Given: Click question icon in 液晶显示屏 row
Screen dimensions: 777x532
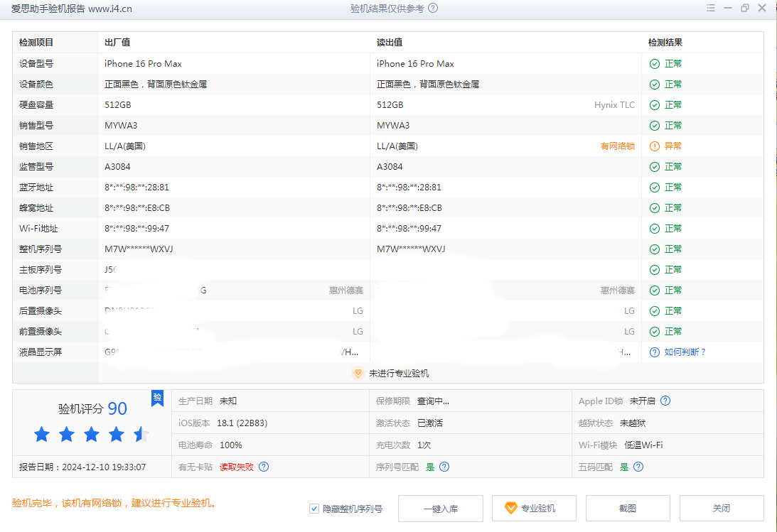Looking at the screenshot, I should click(655, 352).
